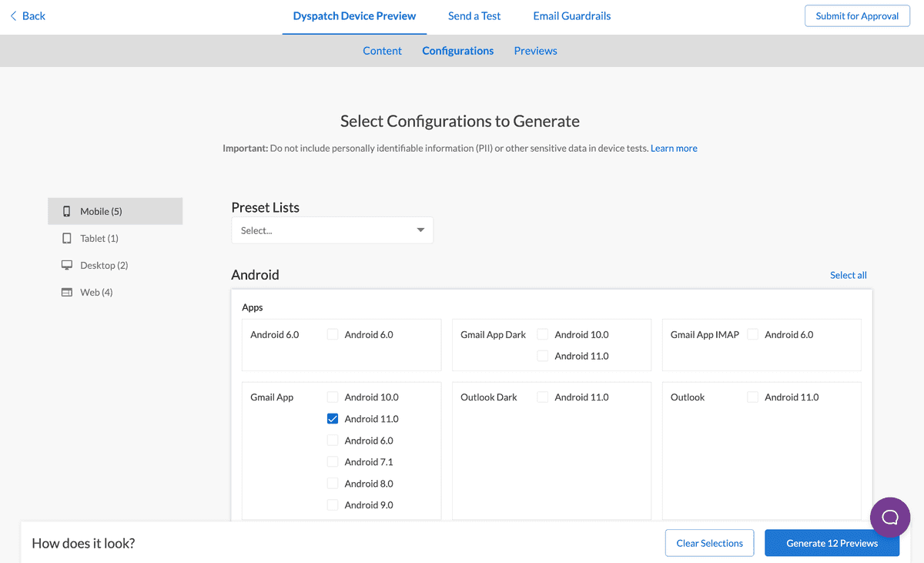
Task: Select Desktop (2) device category
Action: point(115,265)
